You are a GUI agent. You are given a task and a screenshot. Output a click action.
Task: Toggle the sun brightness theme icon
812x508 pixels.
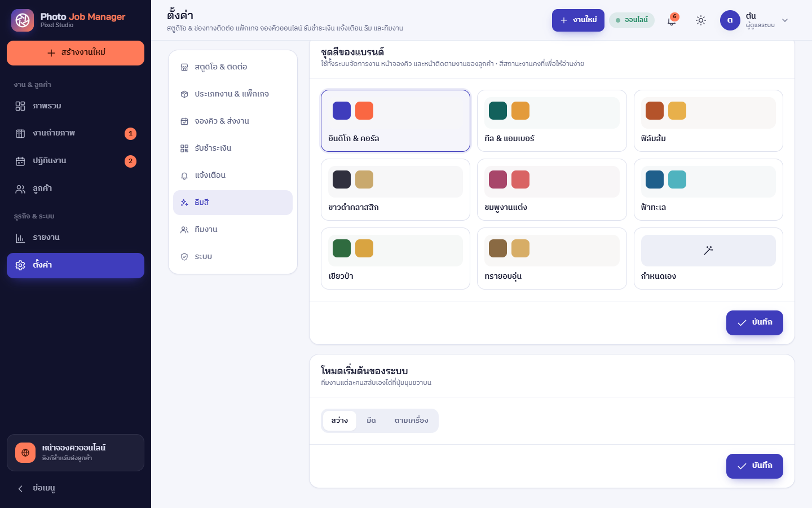pos(701,20)
